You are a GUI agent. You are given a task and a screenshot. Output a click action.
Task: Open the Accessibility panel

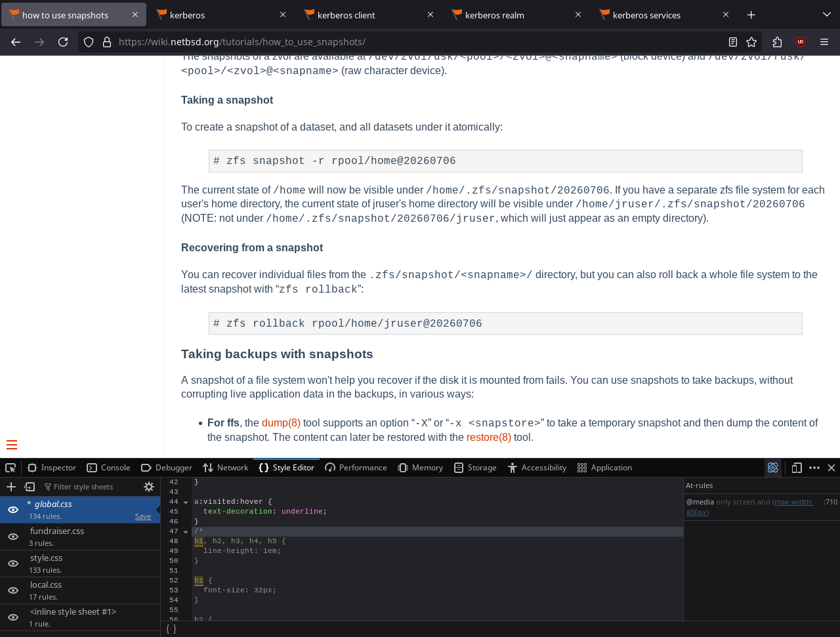click(537, 468)
